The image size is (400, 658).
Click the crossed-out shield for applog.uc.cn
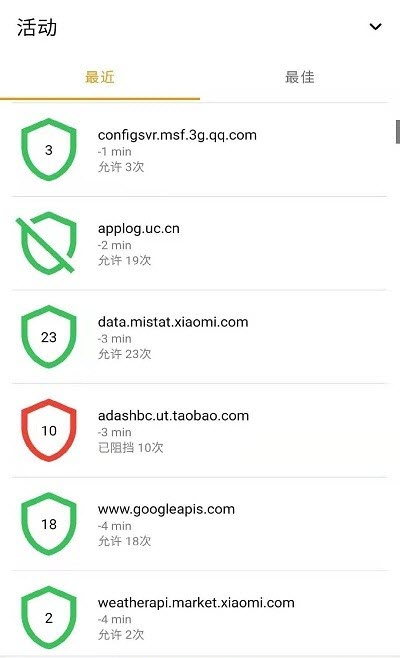[47, 243]
